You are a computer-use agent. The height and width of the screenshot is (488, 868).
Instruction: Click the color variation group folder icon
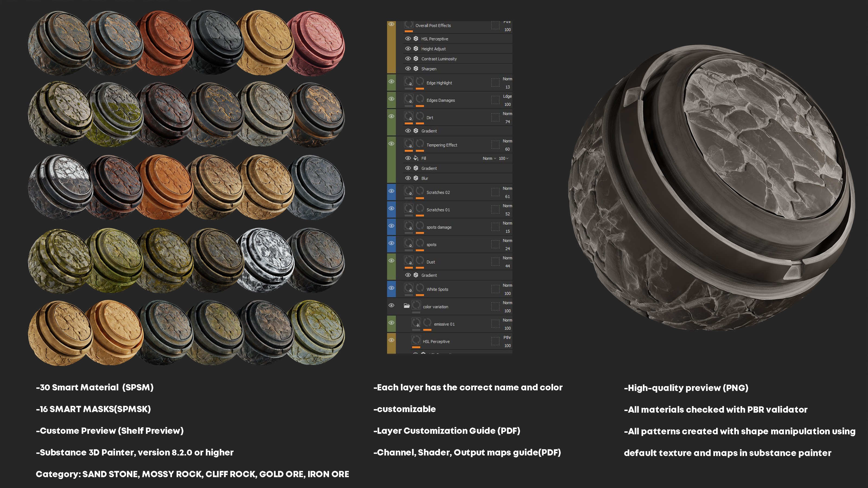tap(407, 306)
